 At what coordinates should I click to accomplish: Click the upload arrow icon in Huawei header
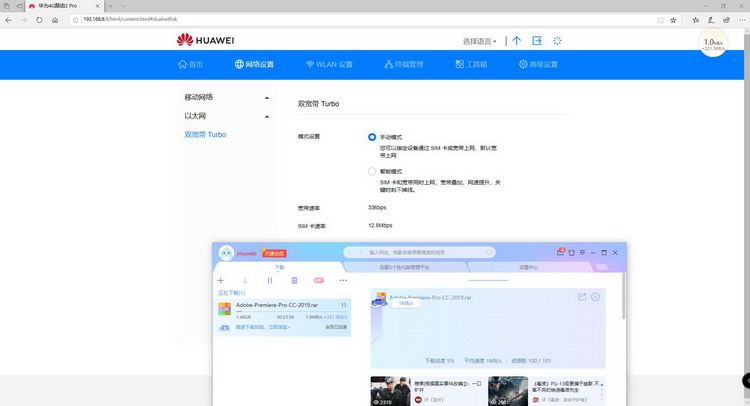click(517, 41)
